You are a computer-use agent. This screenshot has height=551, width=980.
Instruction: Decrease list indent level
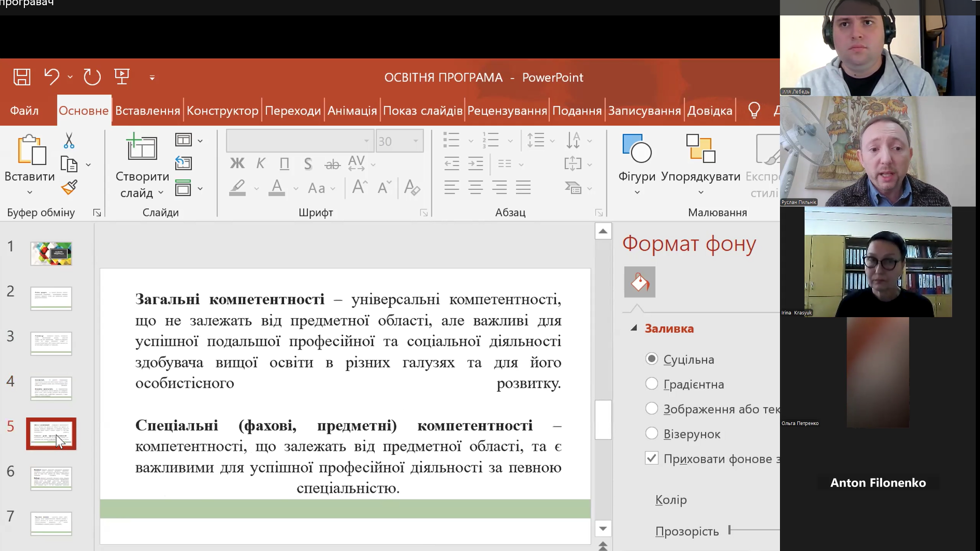point(451,164)
